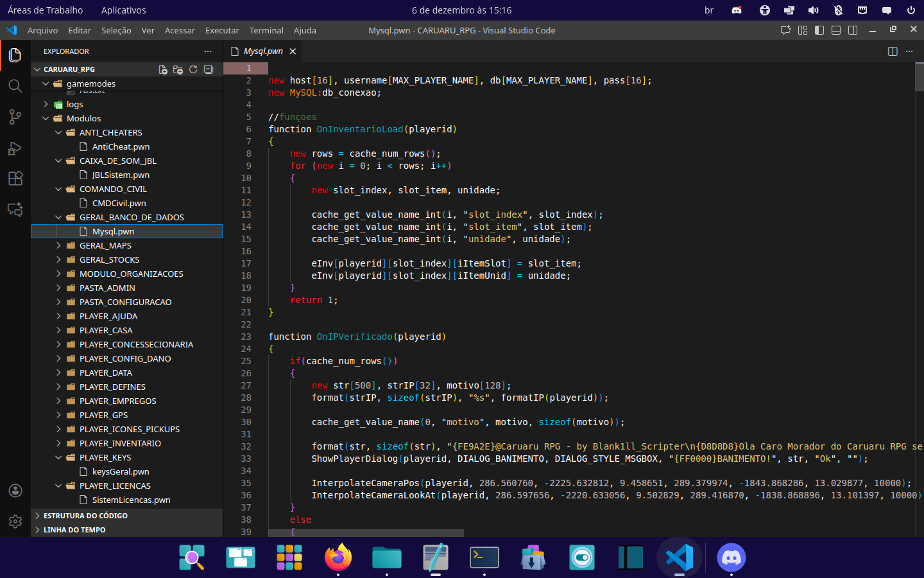Open volume control in system tray

tap(814, 10)
